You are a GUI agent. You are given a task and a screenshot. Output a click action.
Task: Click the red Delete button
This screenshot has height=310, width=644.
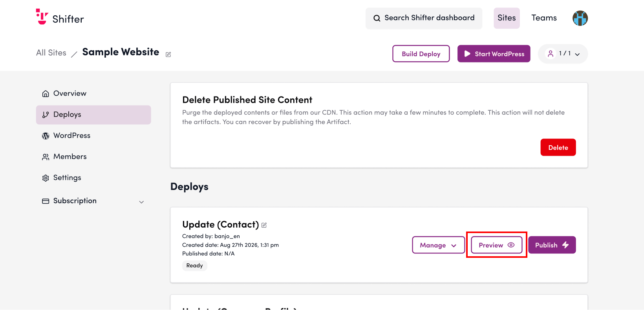(x=558, y=148)
